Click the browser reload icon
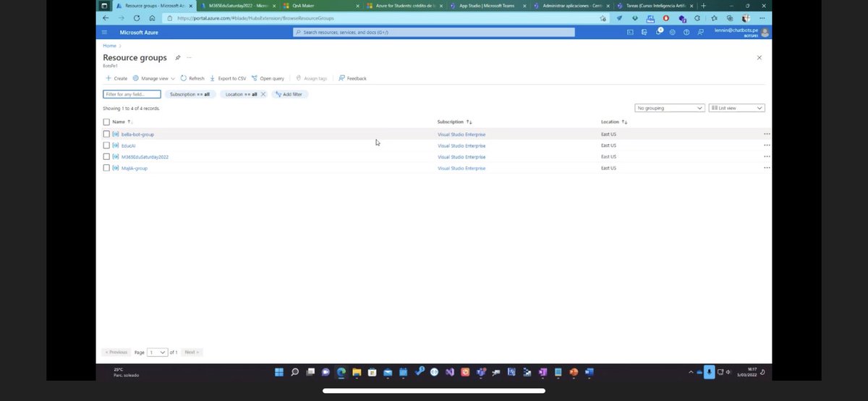Screen dimensions: 868x401 tap(137, 18)
